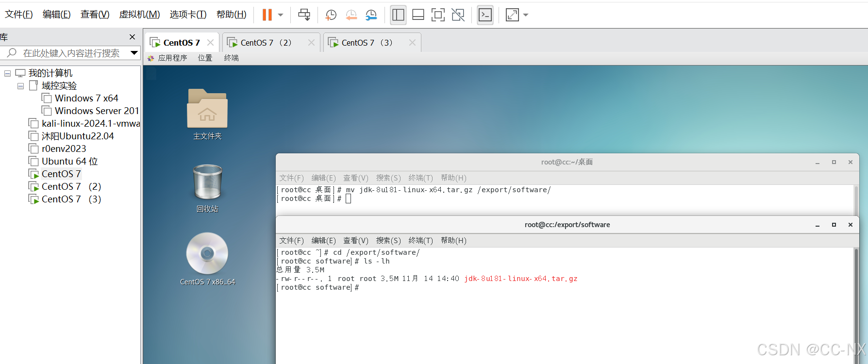Click the jdk-8u181-linux-x64.tar.gz file name
This screenshot has height=364, width=868.
tap(521, 279)
